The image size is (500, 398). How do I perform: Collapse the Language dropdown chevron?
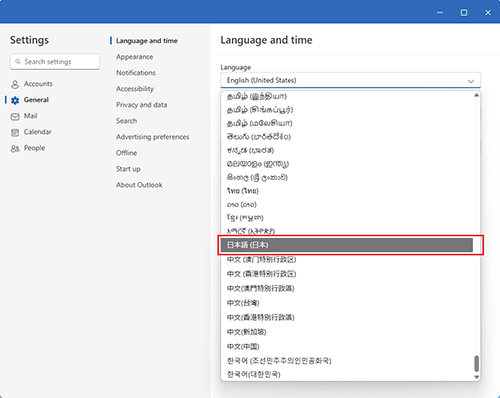tap(471, 81)
